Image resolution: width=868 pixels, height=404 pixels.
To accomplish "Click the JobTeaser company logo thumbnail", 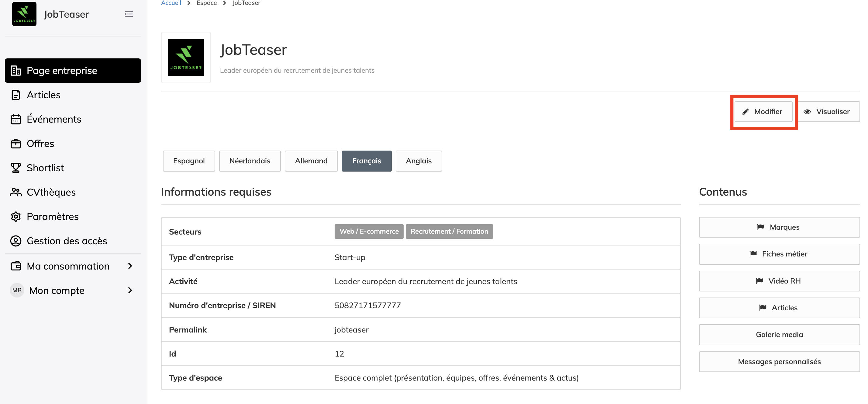I will click(186, 57).
